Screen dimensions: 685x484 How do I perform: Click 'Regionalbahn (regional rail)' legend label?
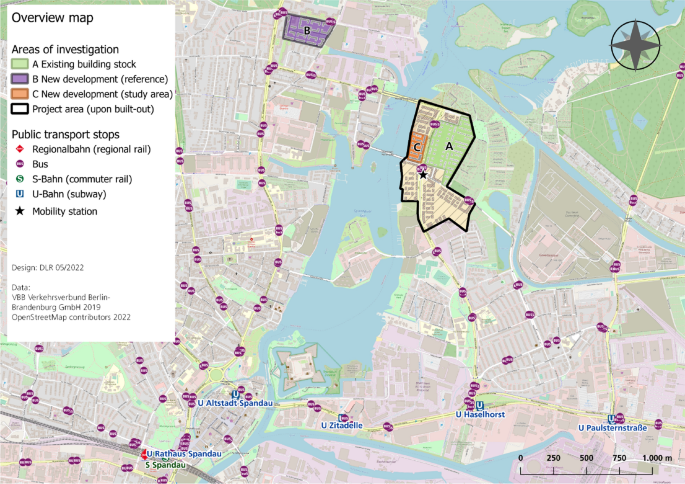pos(91,149)
